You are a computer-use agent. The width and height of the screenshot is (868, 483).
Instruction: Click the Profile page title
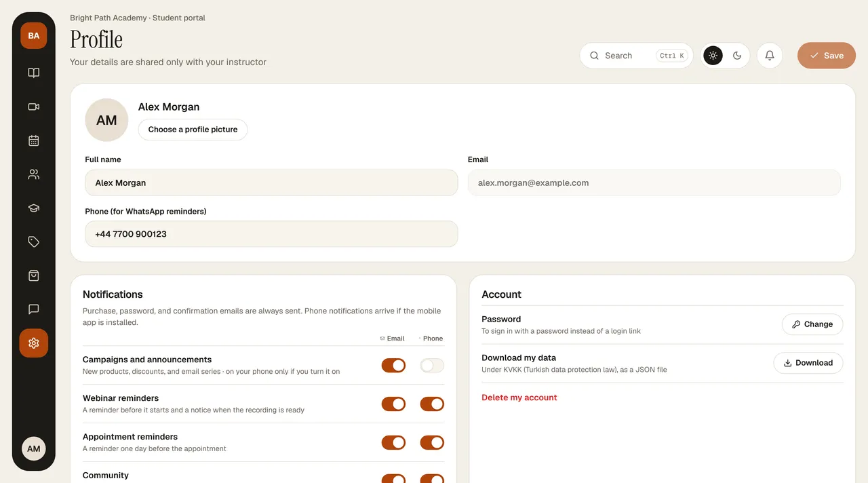coord(96,39)
